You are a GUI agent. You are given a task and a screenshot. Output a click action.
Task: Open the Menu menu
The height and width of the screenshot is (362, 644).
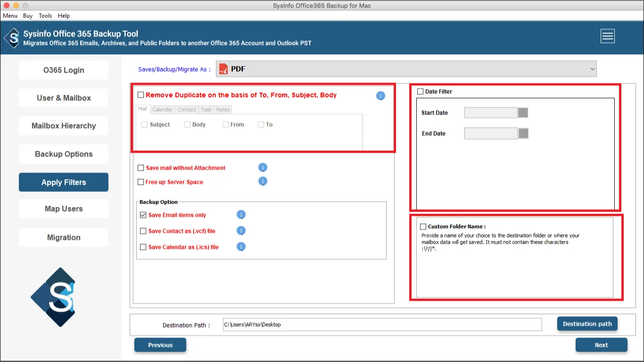pos(10,16)
